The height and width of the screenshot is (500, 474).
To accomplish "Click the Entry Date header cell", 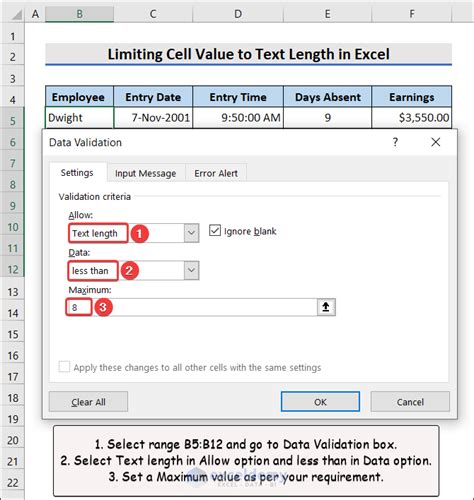I will tap(153, 97).
